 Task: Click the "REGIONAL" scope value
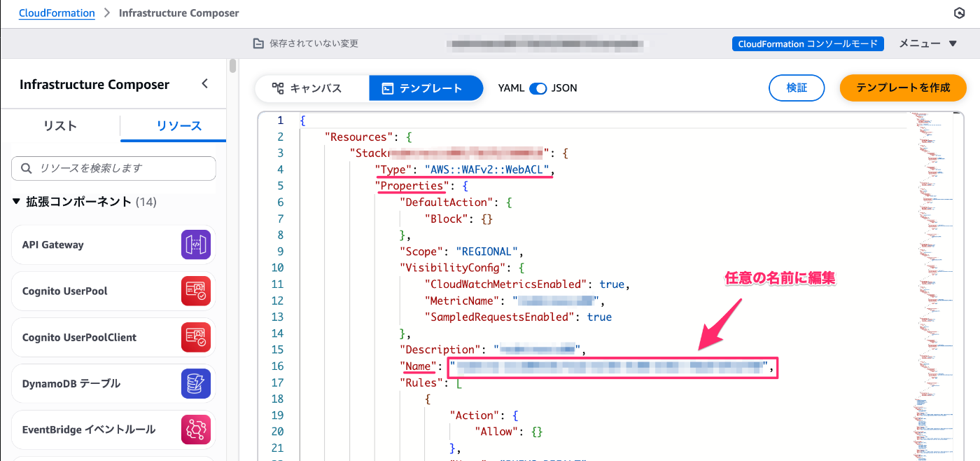click(487, 252)
